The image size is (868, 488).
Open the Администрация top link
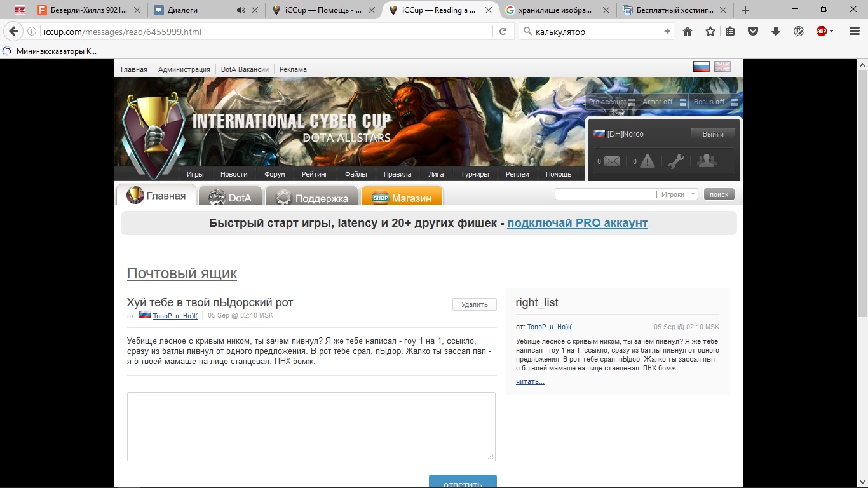tap(184, 69)
